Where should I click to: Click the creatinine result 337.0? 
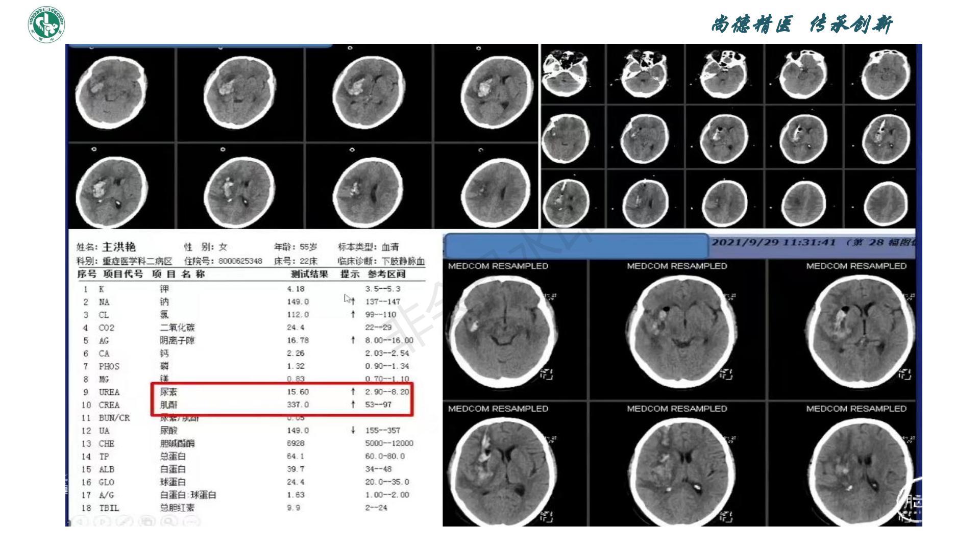[x=298, y=405]
